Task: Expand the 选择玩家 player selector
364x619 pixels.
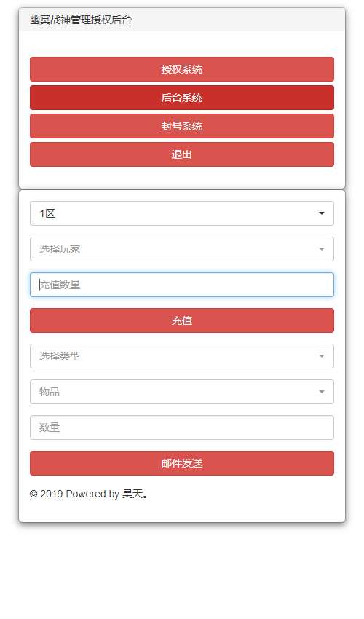Action: click(x=181, y=249)
